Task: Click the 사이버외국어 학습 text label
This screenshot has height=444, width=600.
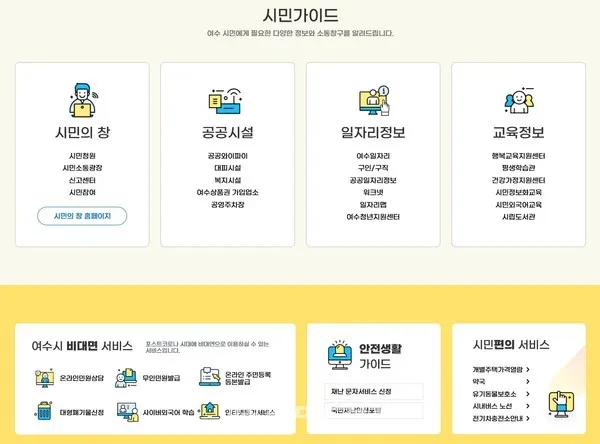Action: [x=168, y=413]
